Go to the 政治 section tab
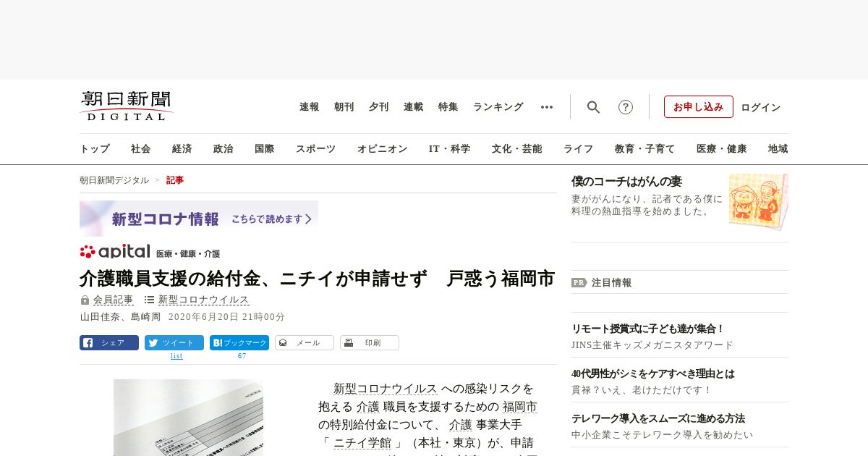This screenshot has height=456, width=868. (x=224, y=149)
